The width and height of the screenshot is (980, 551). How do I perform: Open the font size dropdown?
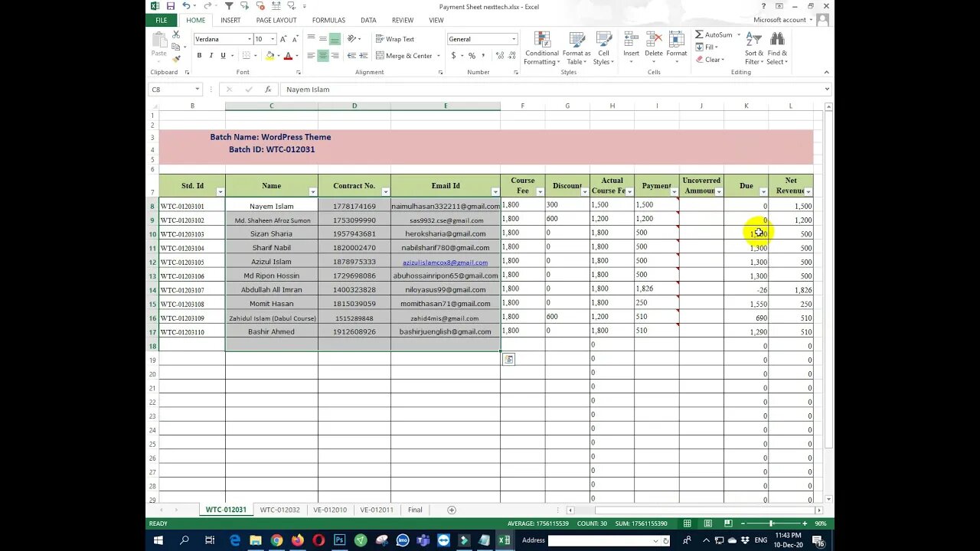click(x=273, y=39)
